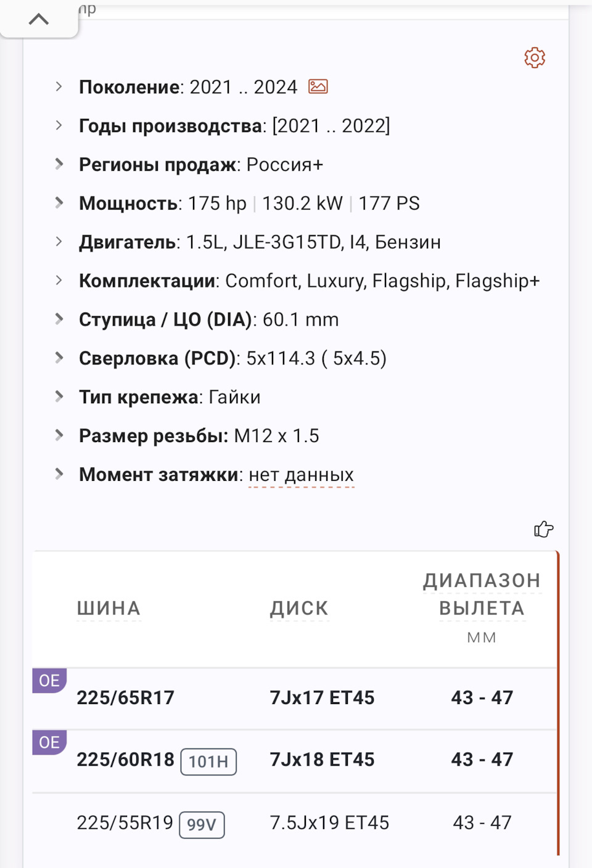Collapse panel with the top up-arrow button
Image resolution: width=592 pixels, height=868 pixels.
39,19
